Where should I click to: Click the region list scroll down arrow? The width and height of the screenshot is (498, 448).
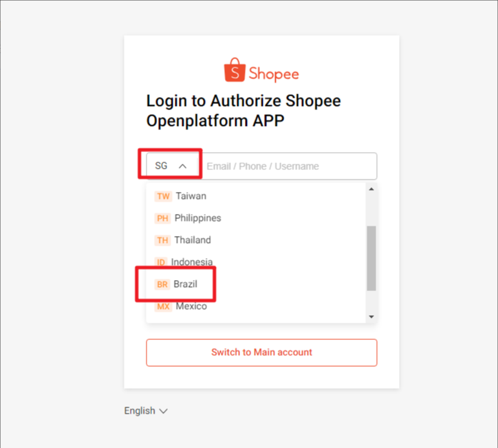[371, 317]
